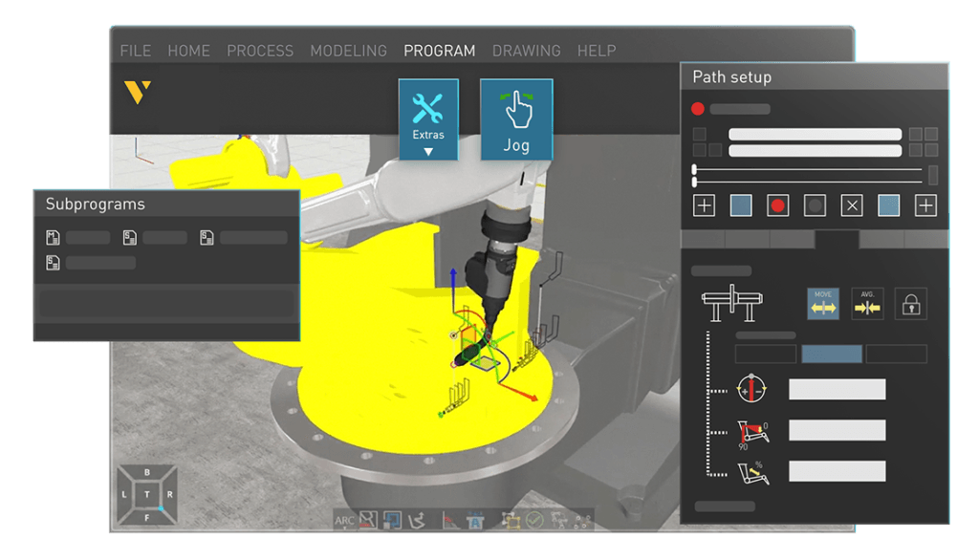Click the red status dot in Path setup
Screen dimensions: 979x560
click(x=698, y=109)
